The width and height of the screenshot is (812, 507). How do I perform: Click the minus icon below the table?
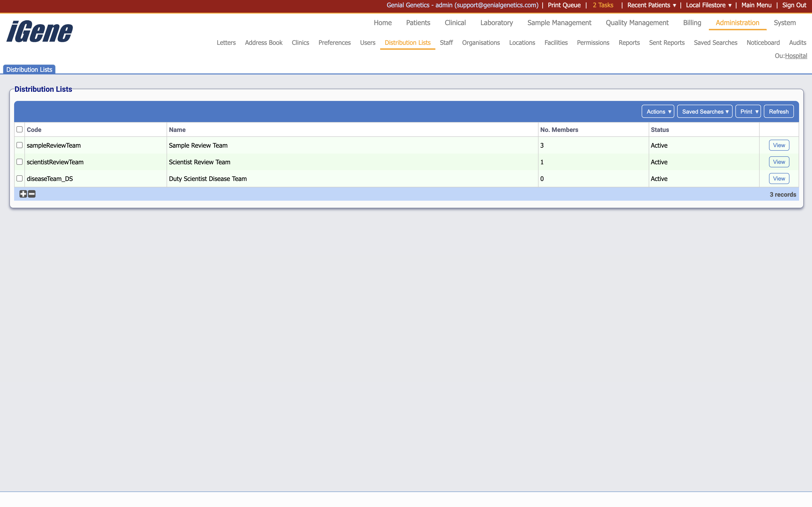point(31,194)
